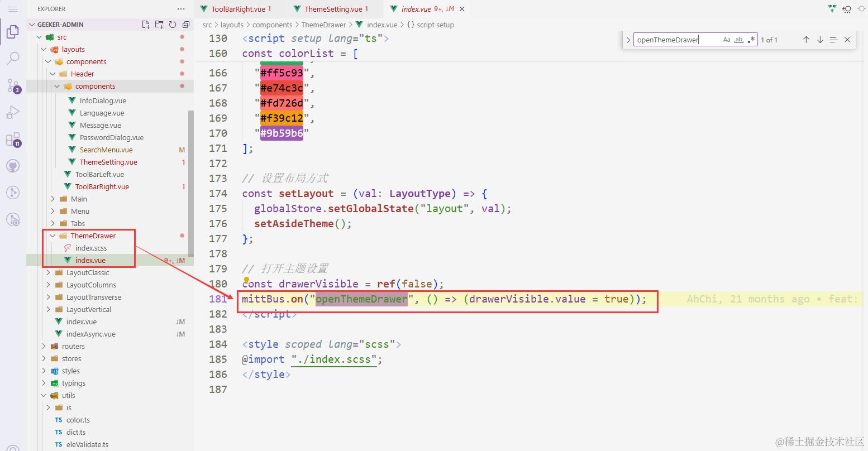
Task: Toggle Find in Selection option
Action: coord(833,40)
